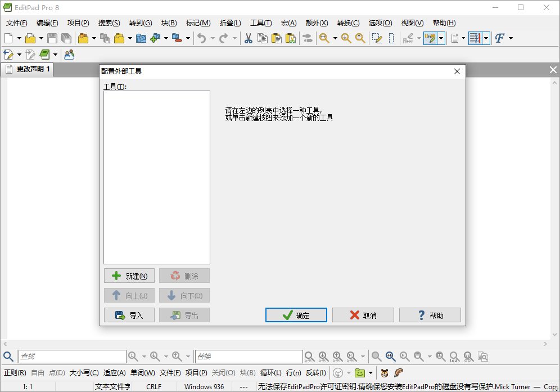Open the dropdown arrow next to Open file
560x392 pixels.
[41, 38]
